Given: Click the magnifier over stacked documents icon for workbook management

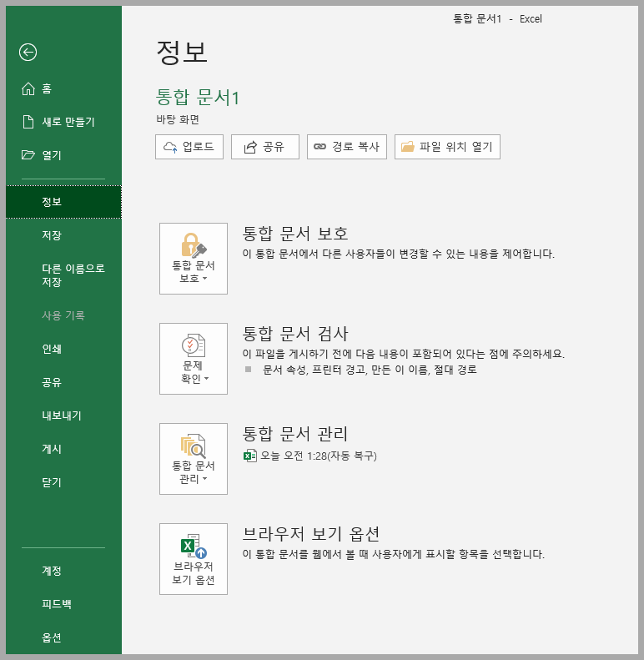Looking at the screenshot, I should [194, 446].
